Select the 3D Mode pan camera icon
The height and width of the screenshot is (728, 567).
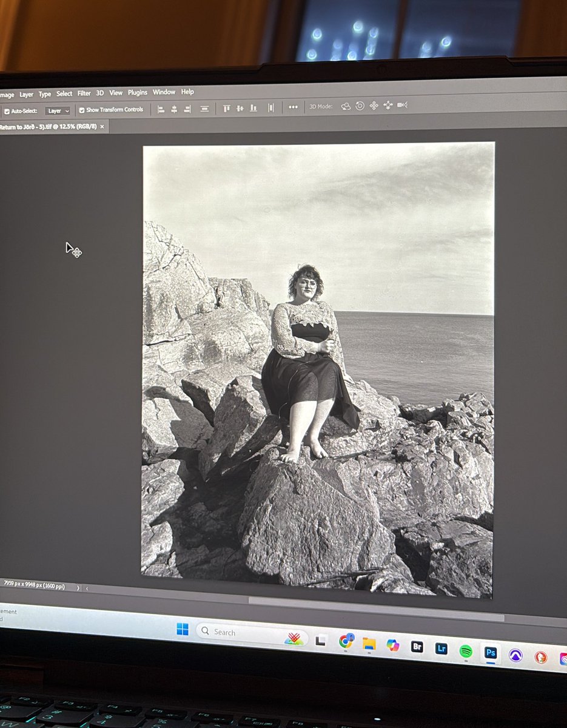pos(374,106)
